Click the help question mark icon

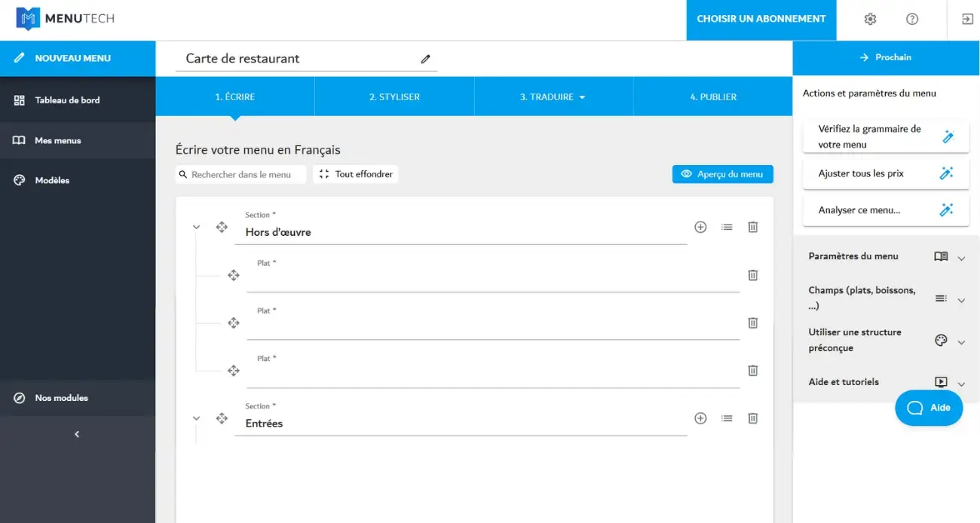point(912,19)
